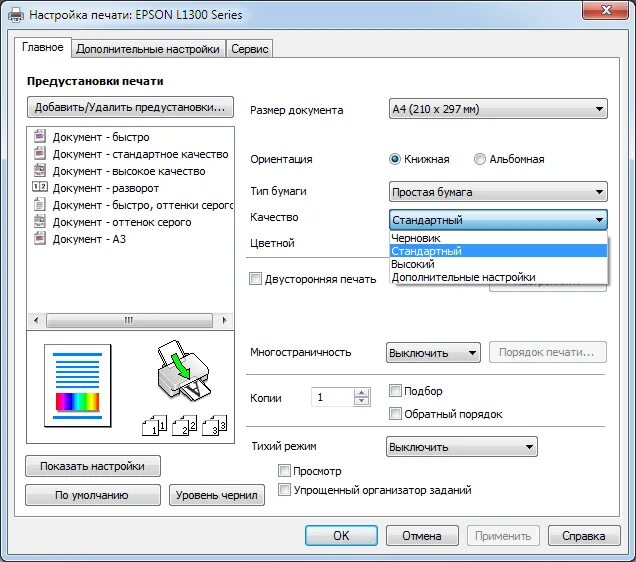The image size is (636, 562).
Task: Open the Сервис tab
Action: [x=249, y=49]
